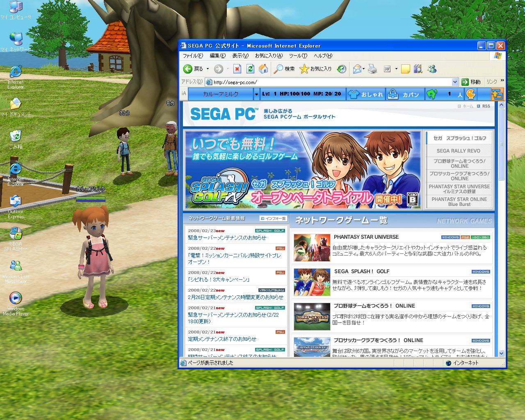The height and width of the screenshot is (420, 525).
Task: Click the orange window-switch icon in game toolbar
Action: pos(497,94)
